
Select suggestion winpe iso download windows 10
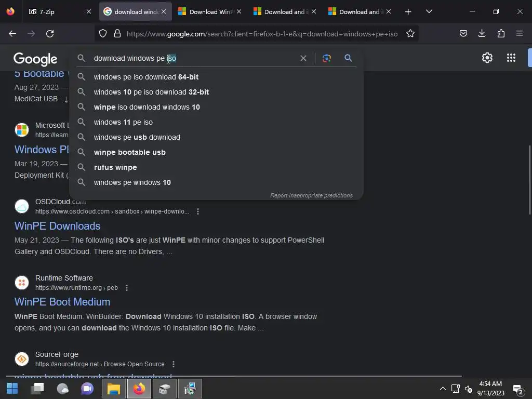pos(216,107)
